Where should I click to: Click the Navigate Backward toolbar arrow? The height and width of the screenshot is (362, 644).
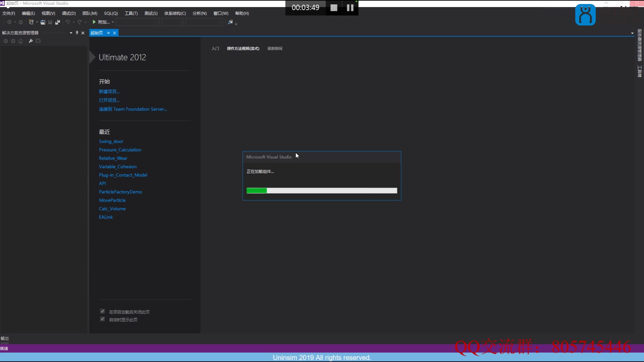click(x=9, y=22)
